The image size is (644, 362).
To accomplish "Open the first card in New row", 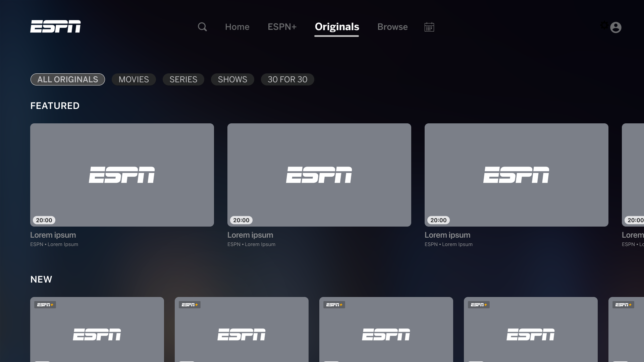I will pos(97,329).
